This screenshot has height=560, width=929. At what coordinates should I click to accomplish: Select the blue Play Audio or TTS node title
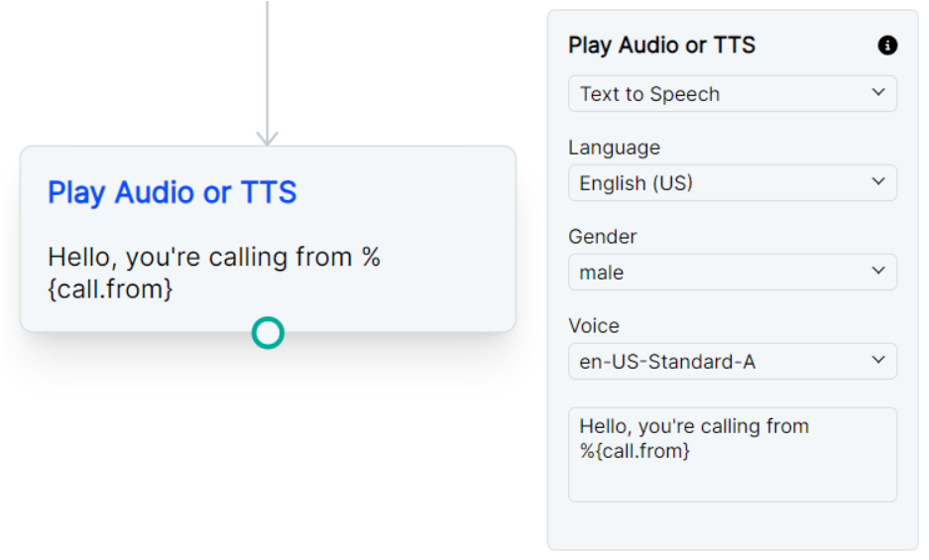click(x=173, y=192)
